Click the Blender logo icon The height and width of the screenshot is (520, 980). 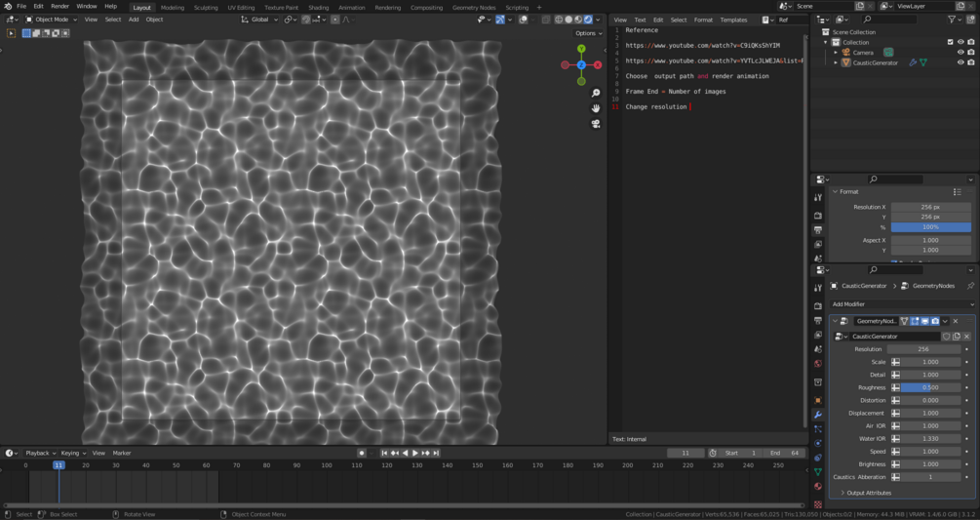coord(8,6)
